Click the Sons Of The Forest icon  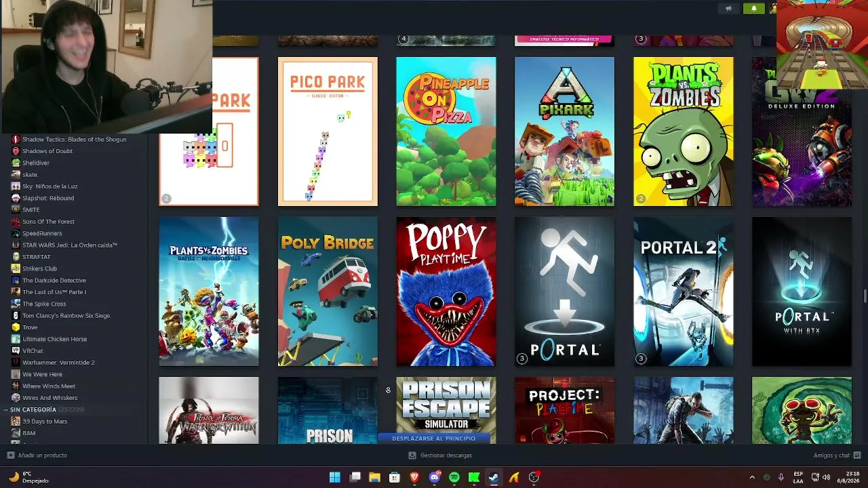tap(16, 222)
